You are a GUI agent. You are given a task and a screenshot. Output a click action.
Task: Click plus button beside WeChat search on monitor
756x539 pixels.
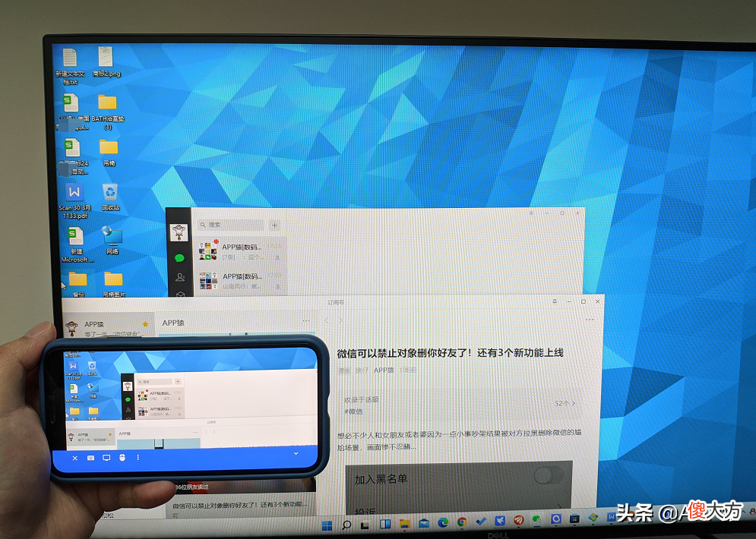[275, 225]
